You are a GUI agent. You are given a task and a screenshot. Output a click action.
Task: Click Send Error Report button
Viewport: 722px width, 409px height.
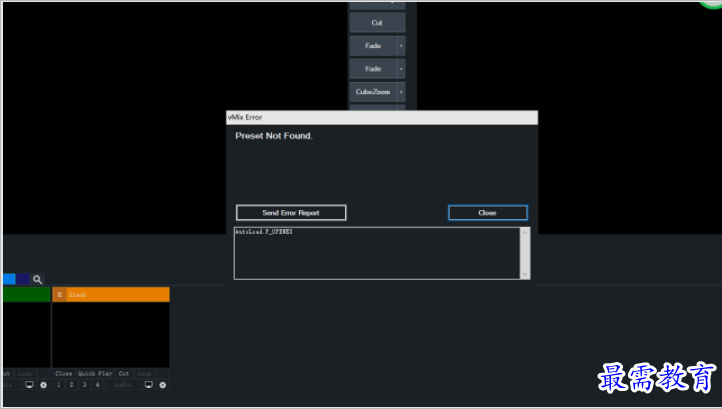tap(291, 213)
